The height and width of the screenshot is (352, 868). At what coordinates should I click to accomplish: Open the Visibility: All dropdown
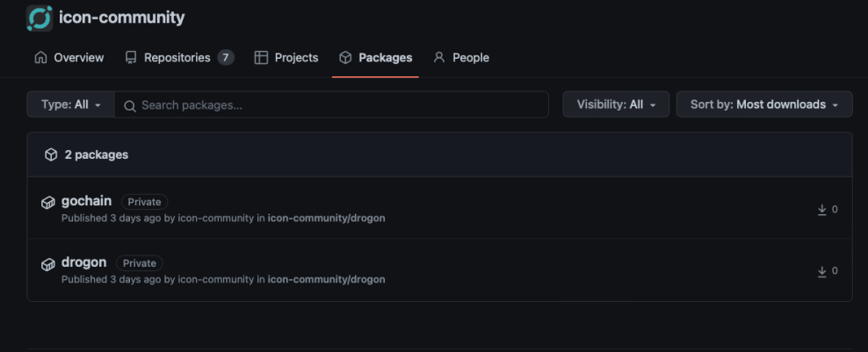point(616,104)
